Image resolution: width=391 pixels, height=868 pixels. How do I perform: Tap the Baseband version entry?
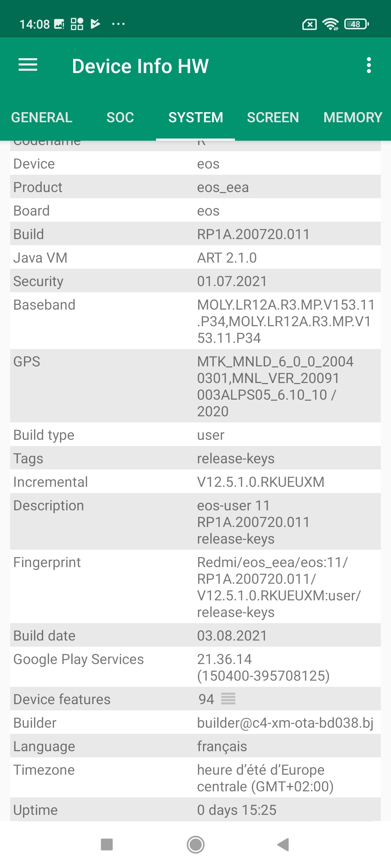(285, 321)
